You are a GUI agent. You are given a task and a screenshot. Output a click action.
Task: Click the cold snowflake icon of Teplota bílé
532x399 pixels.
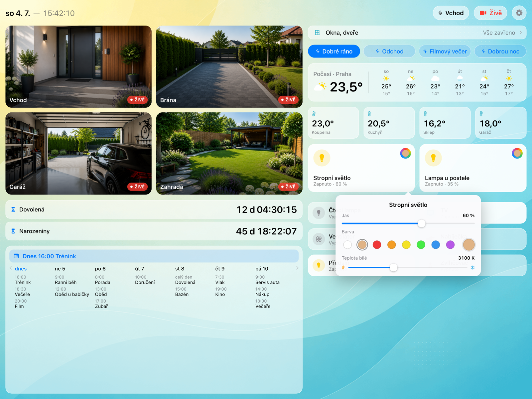point(472,268)
